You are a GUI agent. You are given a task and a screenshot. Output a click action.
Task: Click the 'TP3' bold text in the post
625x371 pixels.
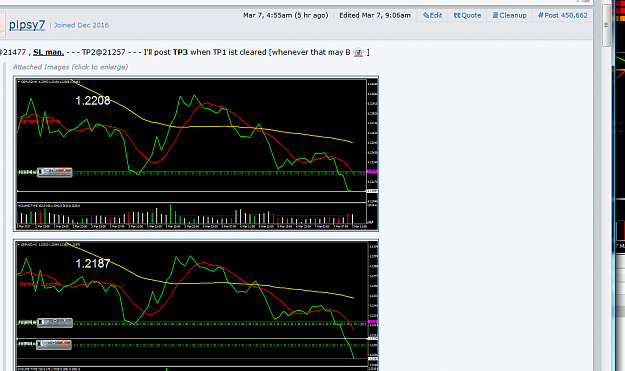pos(180,52)
